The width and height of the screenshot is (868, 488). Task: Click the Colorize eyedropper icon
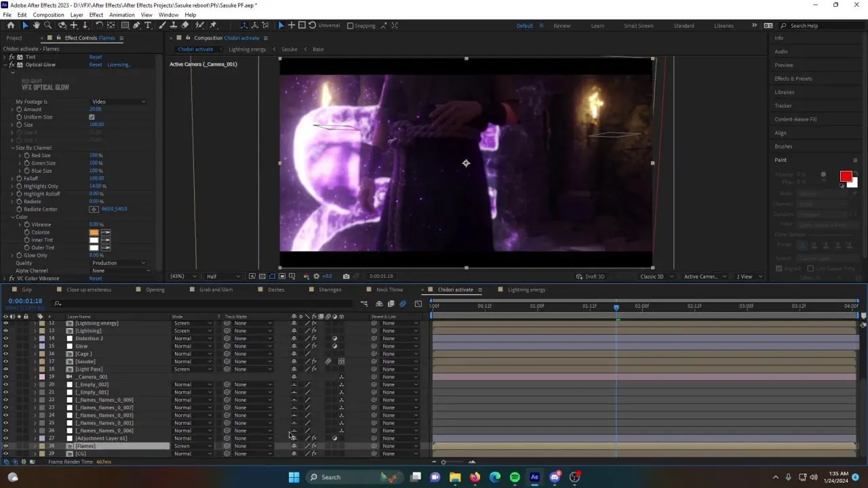pos(105,232)
